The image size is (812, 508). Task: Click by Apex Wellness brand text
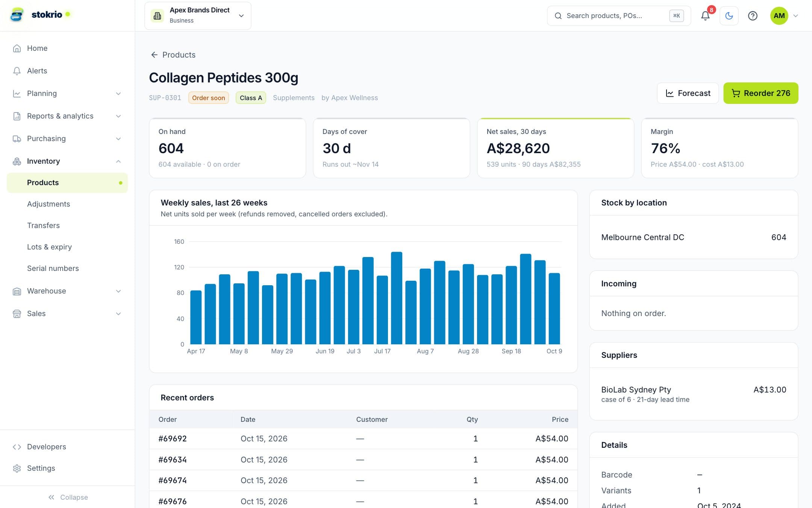(x=350, y=98)
